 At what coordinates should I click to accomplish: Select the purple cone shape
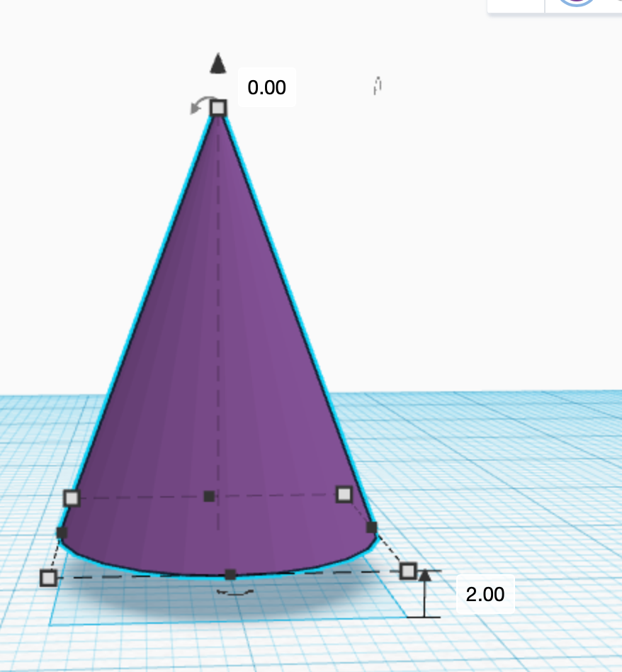pyautogui.click(x=218, y=343)
